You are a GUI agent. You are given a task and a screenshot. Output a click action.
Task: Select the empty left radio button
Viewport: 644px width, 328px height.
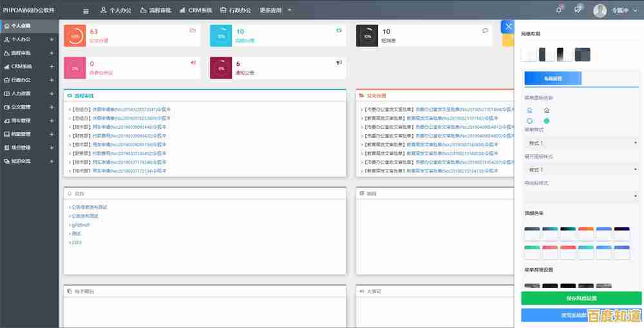[x=529, y=121]
